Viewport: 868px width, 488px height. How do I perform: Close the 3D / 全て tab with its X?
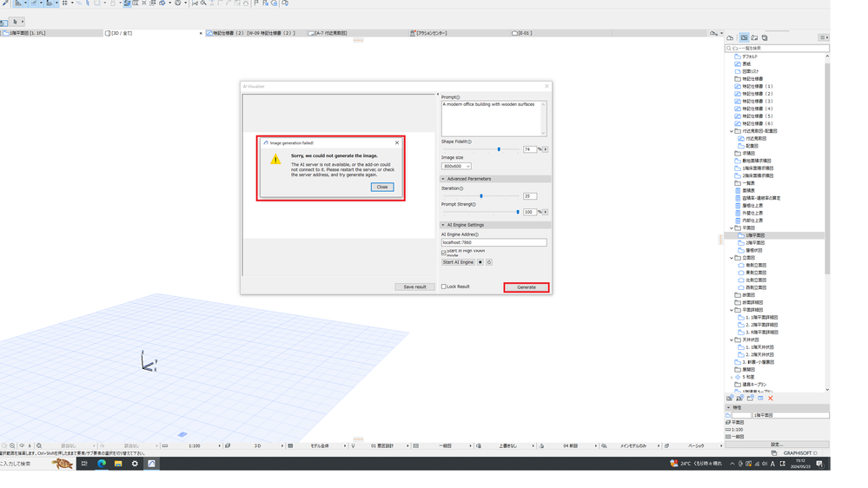coord(201,33)
